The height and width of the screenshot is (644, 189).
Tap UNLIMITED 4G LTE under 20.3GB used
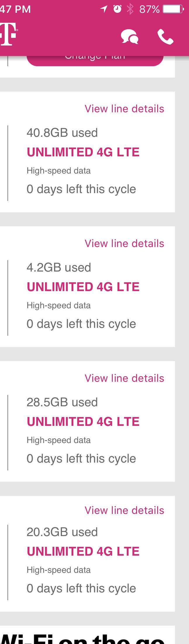point(83,552)
